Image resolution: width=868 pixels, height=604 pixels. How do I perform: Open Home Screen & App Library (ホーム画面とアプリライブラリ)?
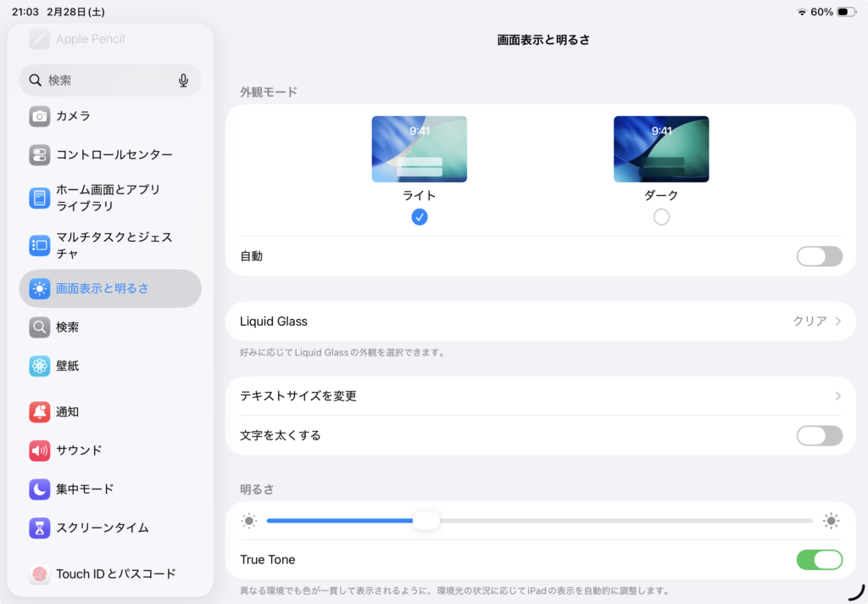[108, 198]
